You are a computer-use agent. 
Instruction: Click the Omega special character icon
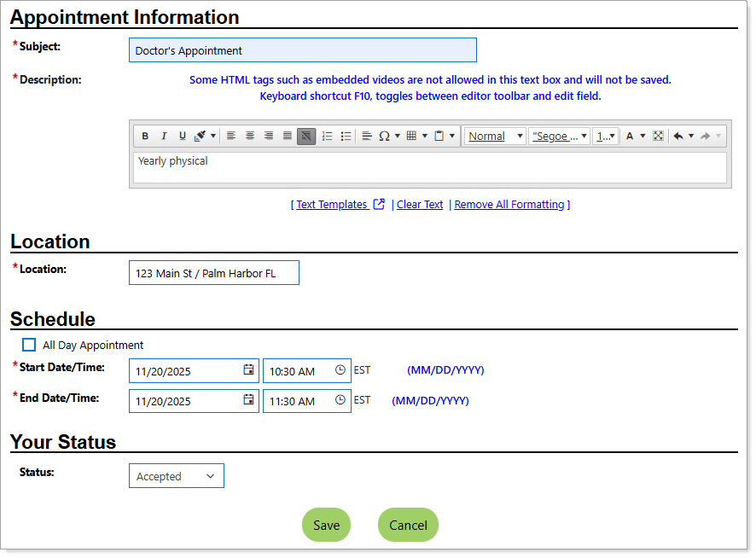pyautogui.click(x=384, y=137)
